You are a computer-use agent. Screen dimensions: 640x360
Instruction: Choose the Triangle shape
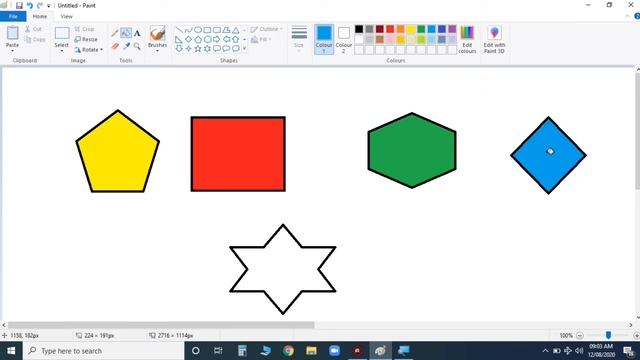pyautogui.click(x=236, y=30)
